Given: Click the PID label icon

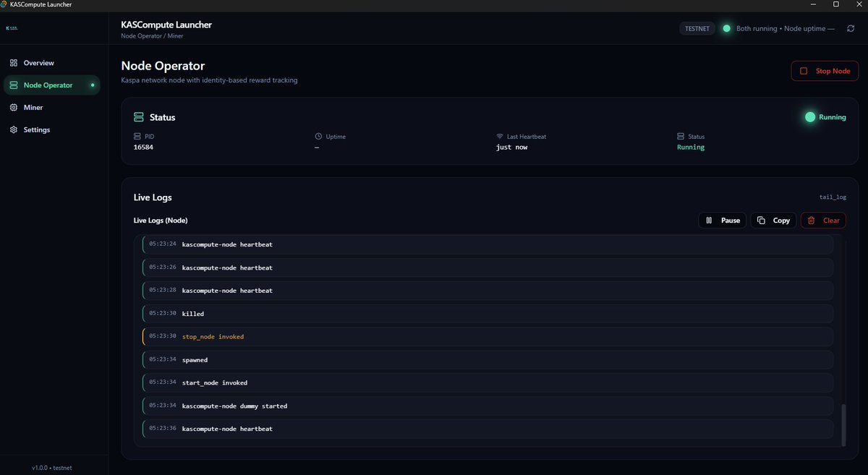Looking at the screenshot, I should (137, 136).
